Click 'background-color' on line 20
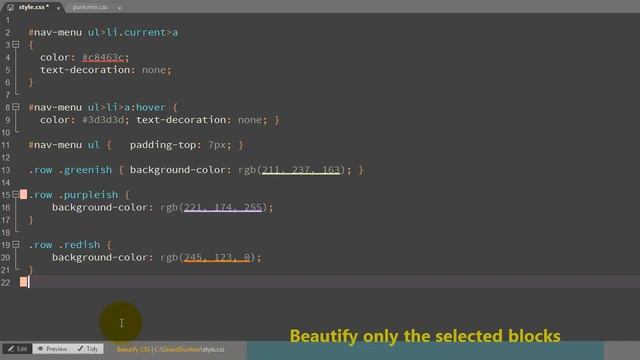The image size is (640, 360). pos(100,257)
